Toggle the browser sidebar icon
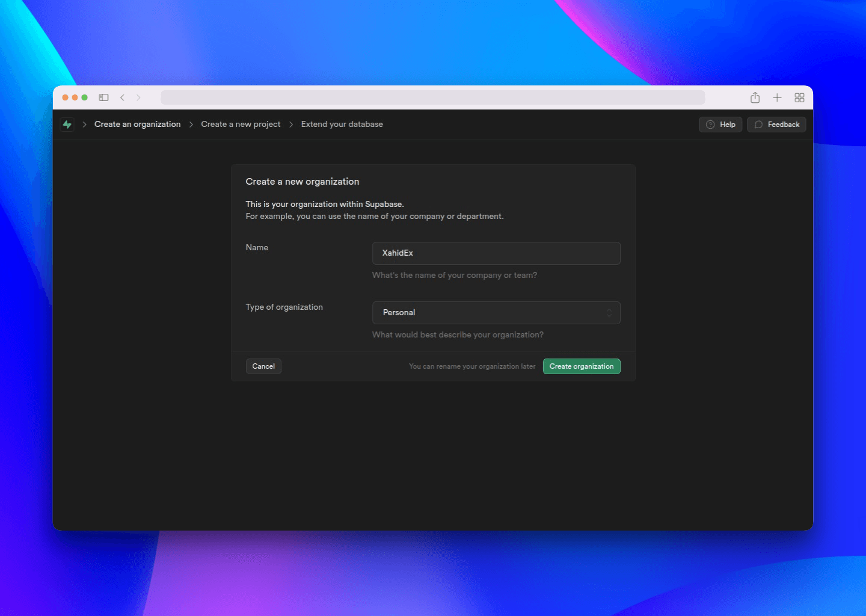The height and width of the screenshot is (616, 866). point(103,97)
